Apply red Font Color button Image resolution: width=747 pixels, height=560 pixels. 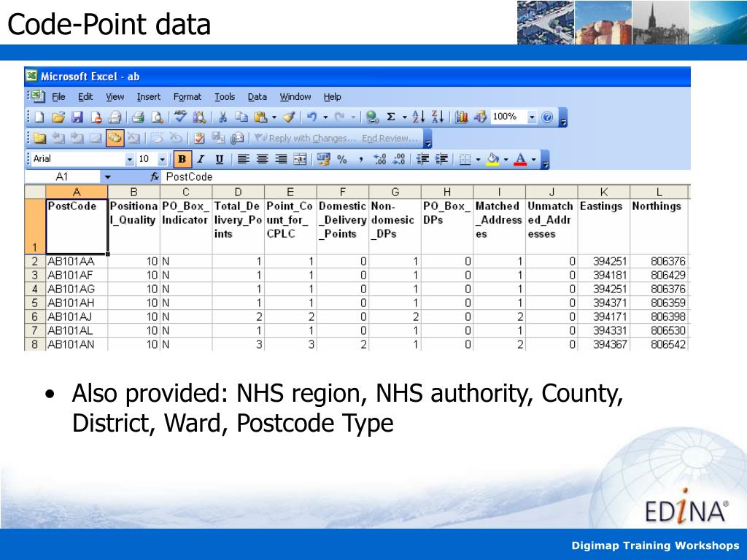pos(520,159)
